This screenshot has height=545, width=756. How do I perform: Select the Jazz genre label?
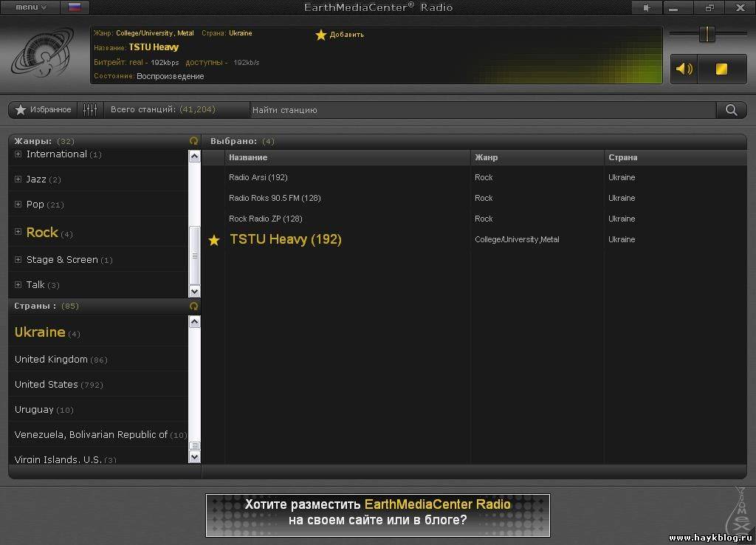coord(36,179)
